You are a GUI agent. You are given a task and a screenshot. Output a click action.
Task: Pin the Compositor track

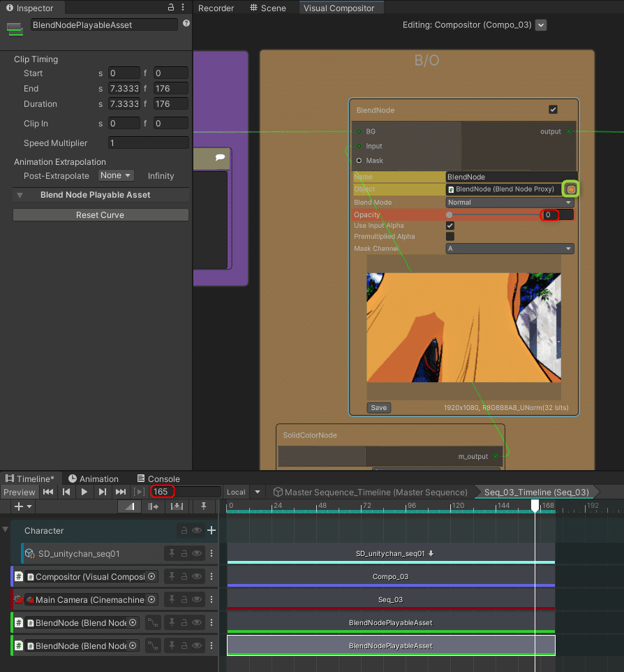coord(172,576)
